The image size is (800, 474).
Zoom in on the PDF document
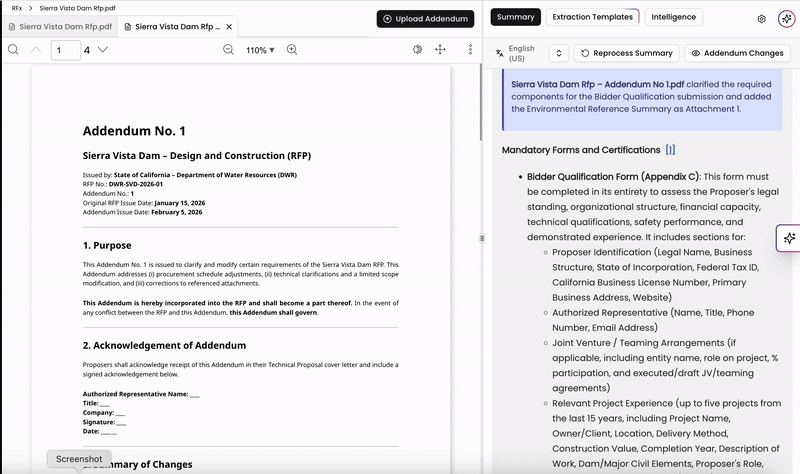(x=292, y=49)
